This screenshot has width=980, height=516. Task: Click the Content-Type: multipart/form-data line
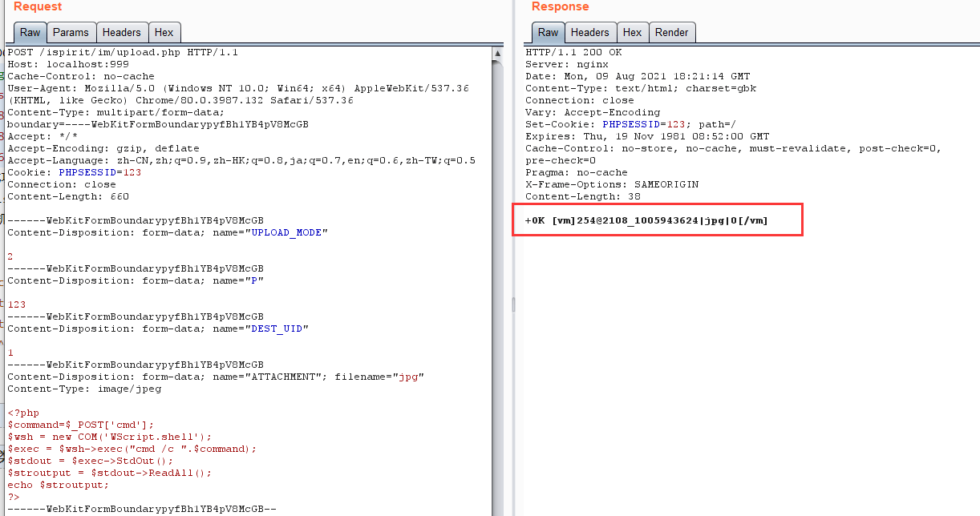coord(116,112)
